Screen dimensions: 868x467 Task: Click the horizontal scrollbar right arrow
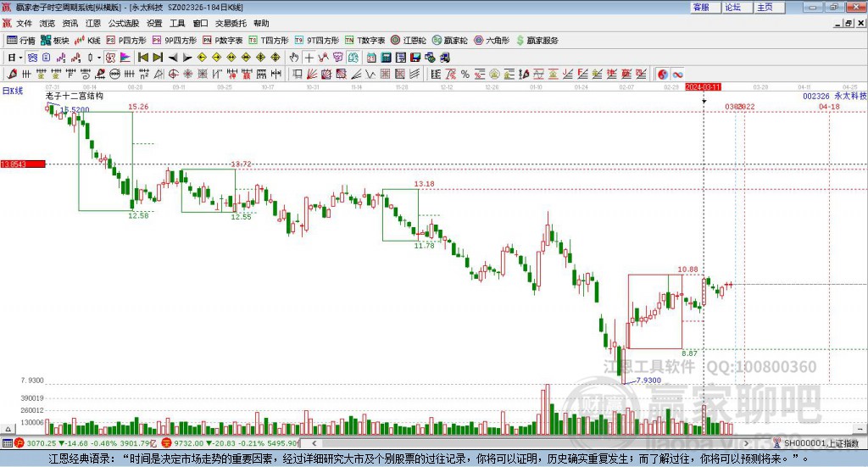[x=746, y=443]
